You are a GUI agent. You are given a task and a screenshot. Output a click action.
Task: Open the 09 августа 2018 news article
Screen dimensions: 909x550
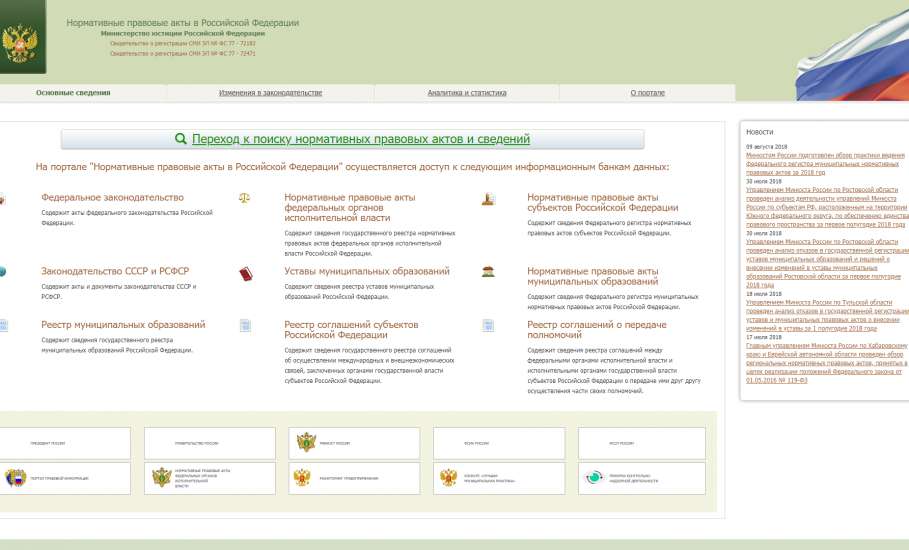coord(825,164)
